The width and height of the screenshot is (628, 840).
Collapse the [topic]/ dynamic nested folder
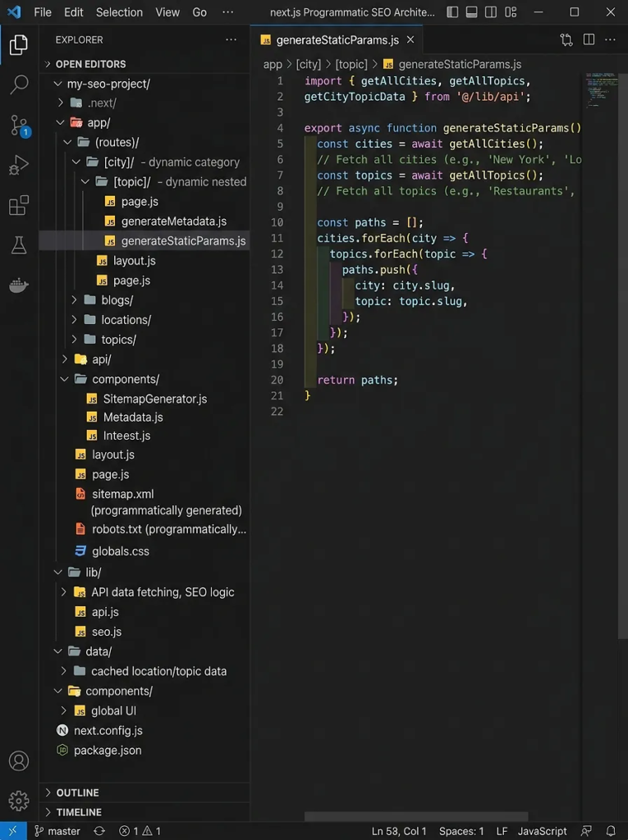(144, 181)
